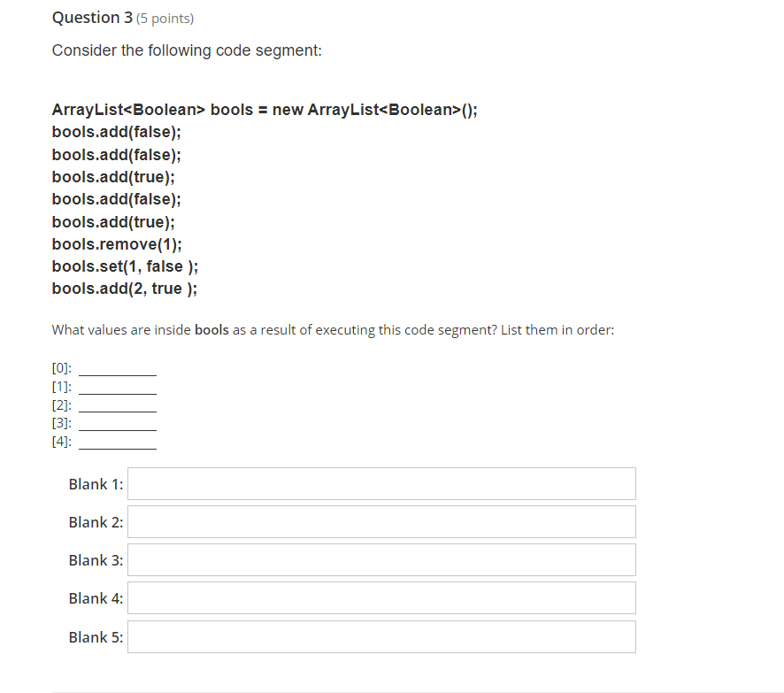Click inside the Blank 2 input field
The image size is (784, 693).
click(x=380, y=521)
